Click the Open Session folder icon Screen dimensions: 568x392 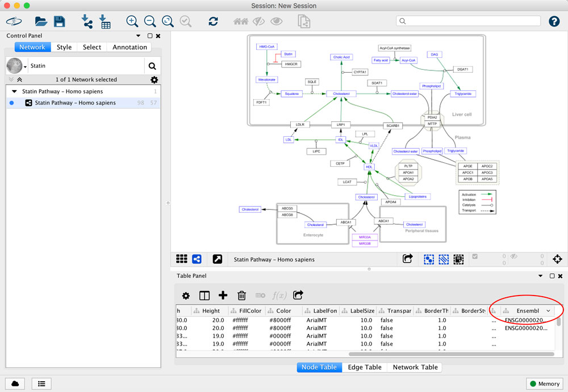[41, 22]
